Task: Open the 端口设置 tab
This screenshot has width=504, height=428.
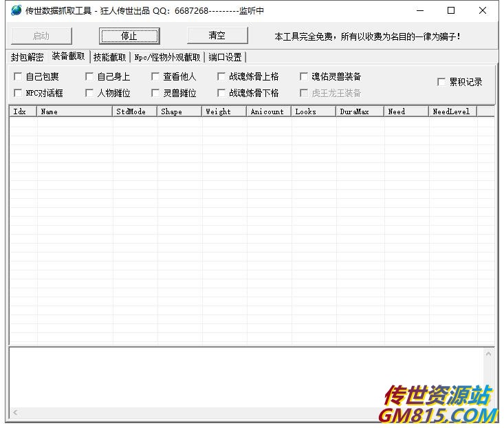Action: pos(225,57)
